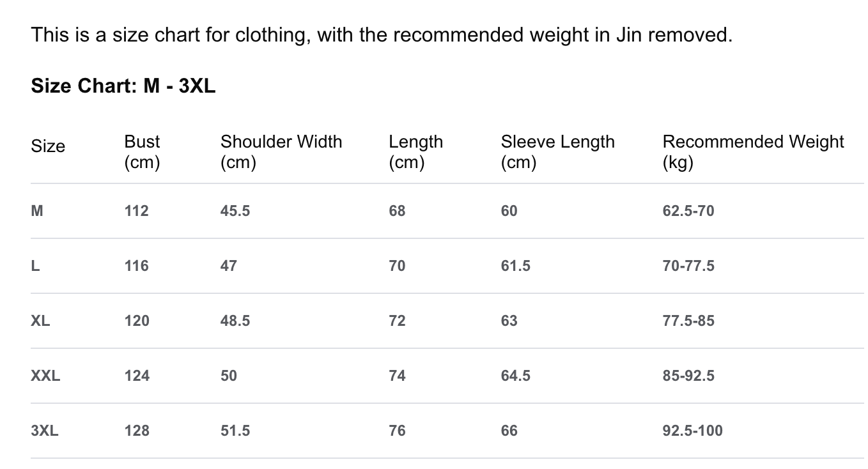The width and height of the screenshot is (868, 469).
Task: Click the Size column header
Action: pyautogui.click(x=48, y=146)
